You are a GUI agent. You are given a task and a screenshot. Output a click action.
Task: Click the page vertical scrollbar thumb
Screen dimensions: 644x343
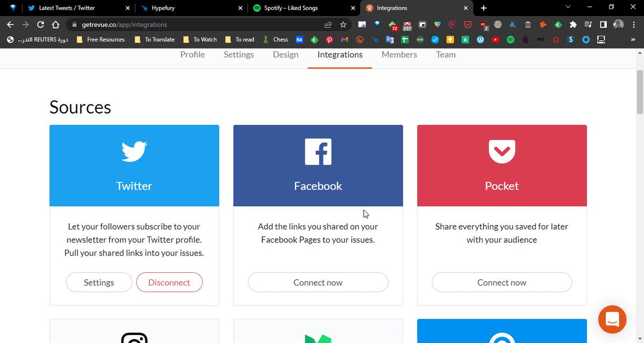[x=640, y=91]
